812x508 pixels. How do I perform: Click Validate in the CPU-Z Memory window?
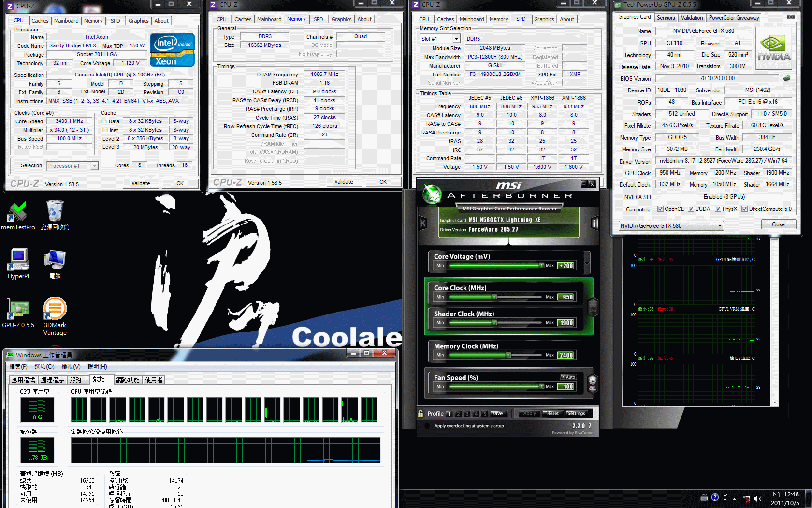pyautogui.click(x=344, y=182)
